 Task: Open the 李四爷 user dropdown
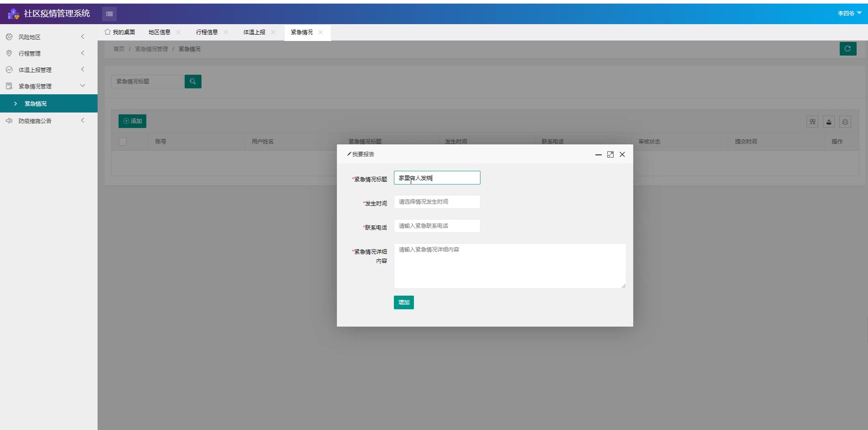pos(849,13)
